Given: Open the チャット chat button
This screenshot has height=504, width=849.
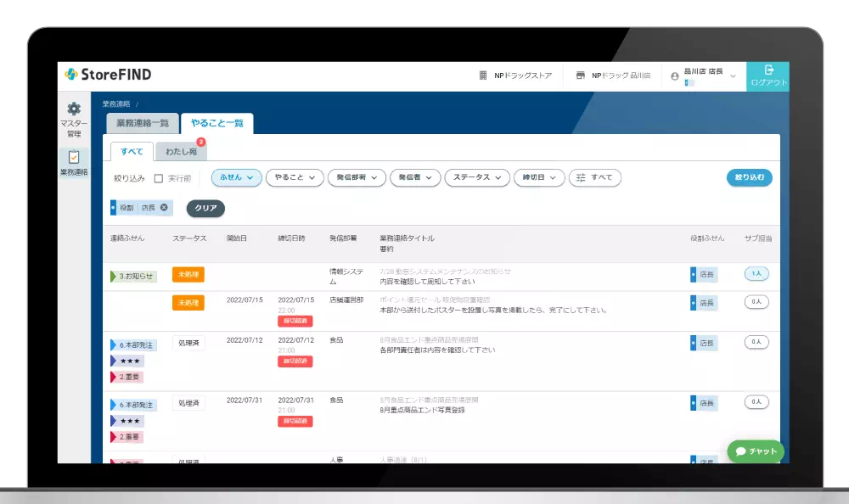Looking at the screenshot, I should coord(756,451).
